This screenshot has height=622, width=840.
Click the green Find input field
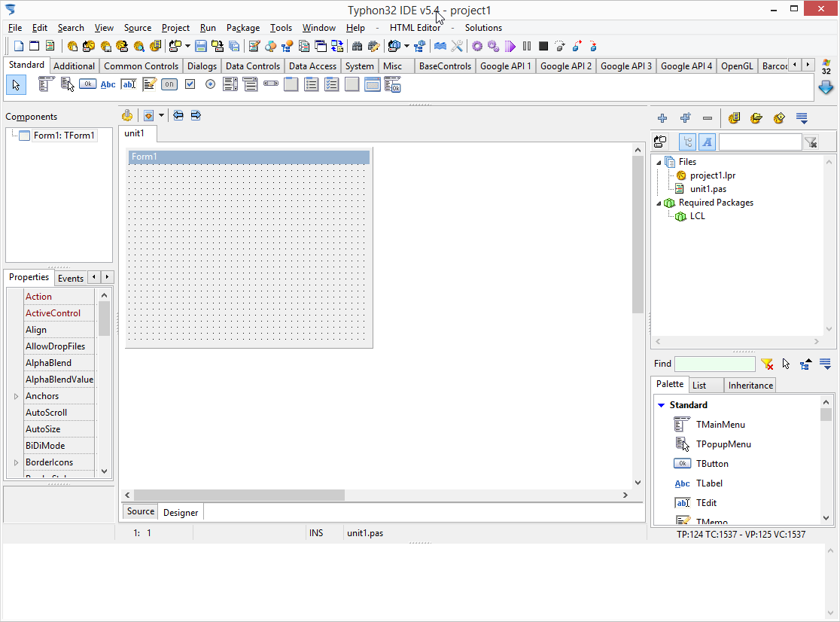[x=714, y=364]
